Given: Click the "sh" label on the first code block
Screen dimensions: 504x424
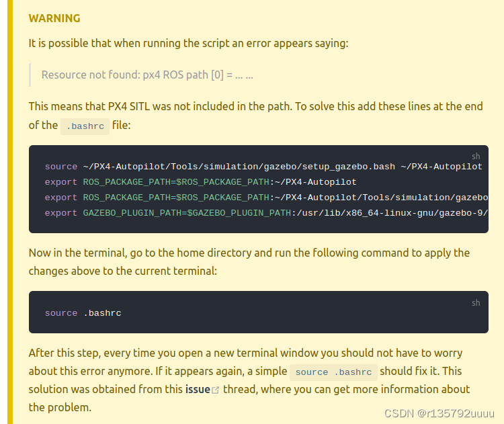Looking at the screenshot, I should [x=476, y=156].
